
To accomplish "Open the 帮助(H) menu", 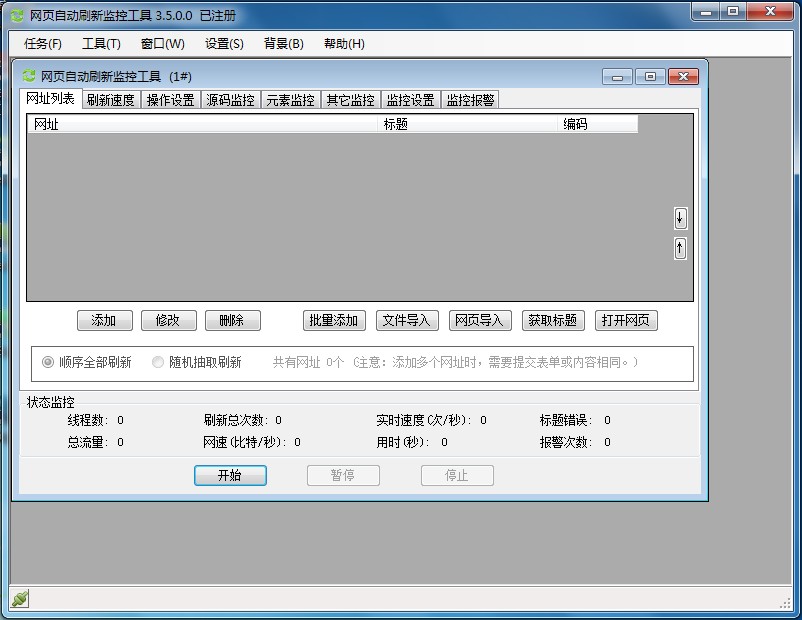I will point(344,44).
